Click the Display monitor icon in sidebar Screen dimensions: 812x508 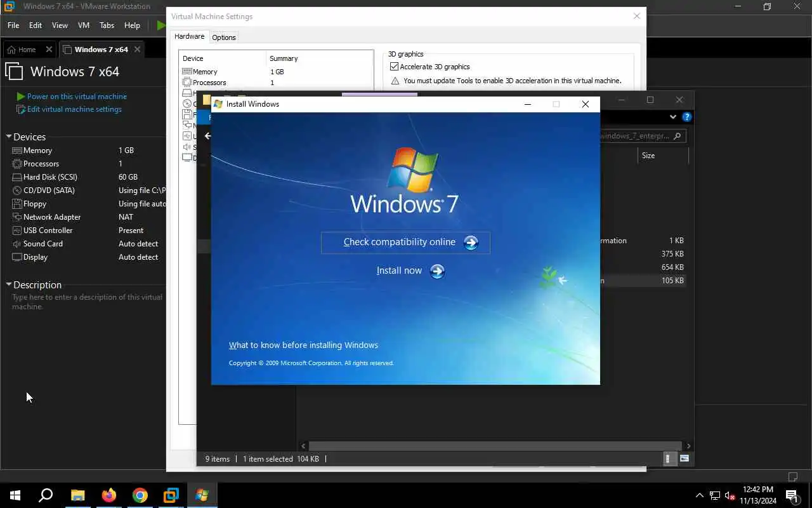(x=17, y=257)
